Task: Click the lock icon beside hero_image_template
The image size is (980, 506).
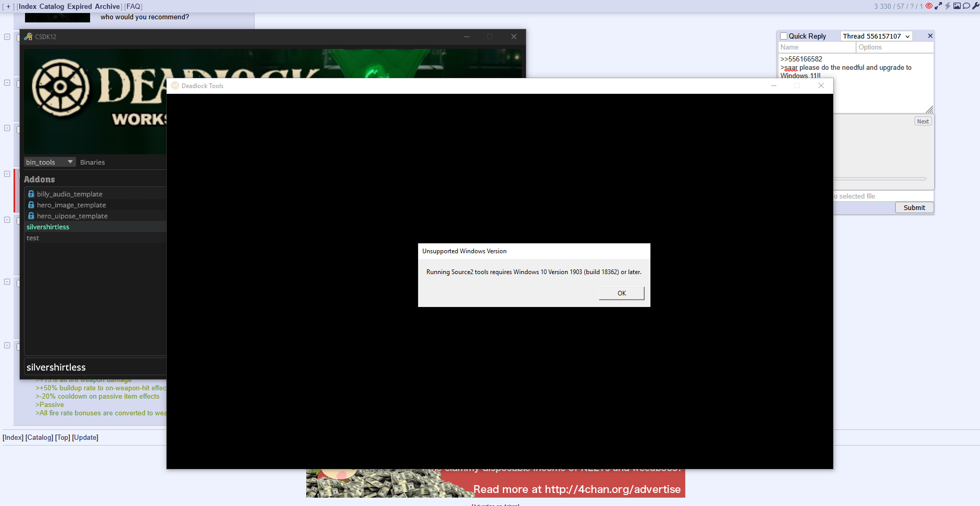Action: pos(31,205)
